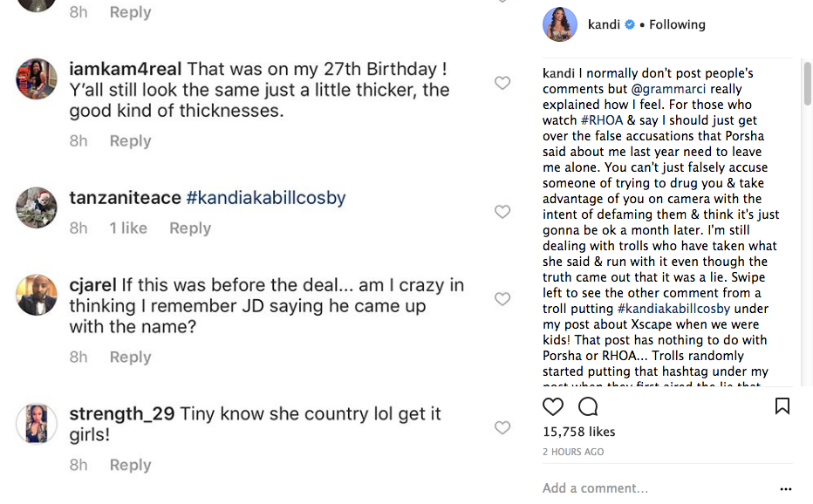Click kandi verified badge
This screenshot has height=504, width=813.
[629, 25]
